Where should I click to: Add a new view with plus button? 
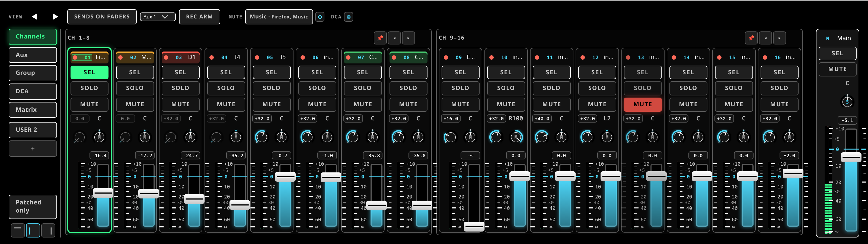pyautogui.click(x=33, y=149)
